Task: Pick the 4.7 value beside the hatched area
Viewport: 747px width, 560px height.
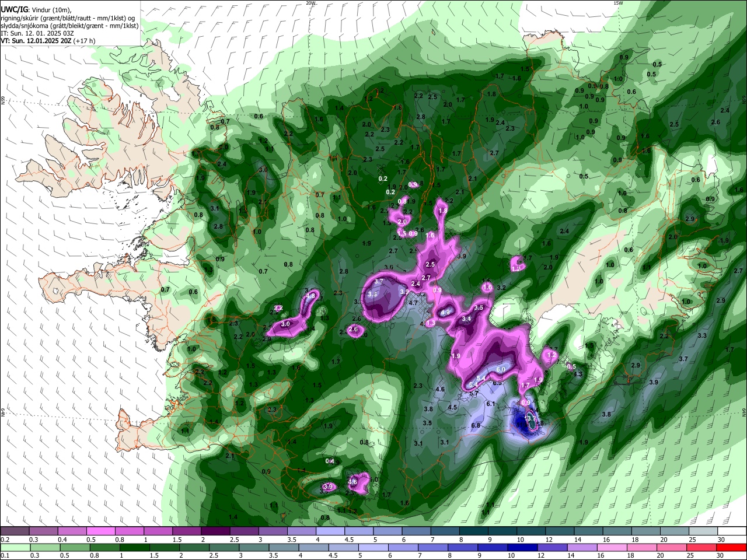Action: (x=413, y=303)
